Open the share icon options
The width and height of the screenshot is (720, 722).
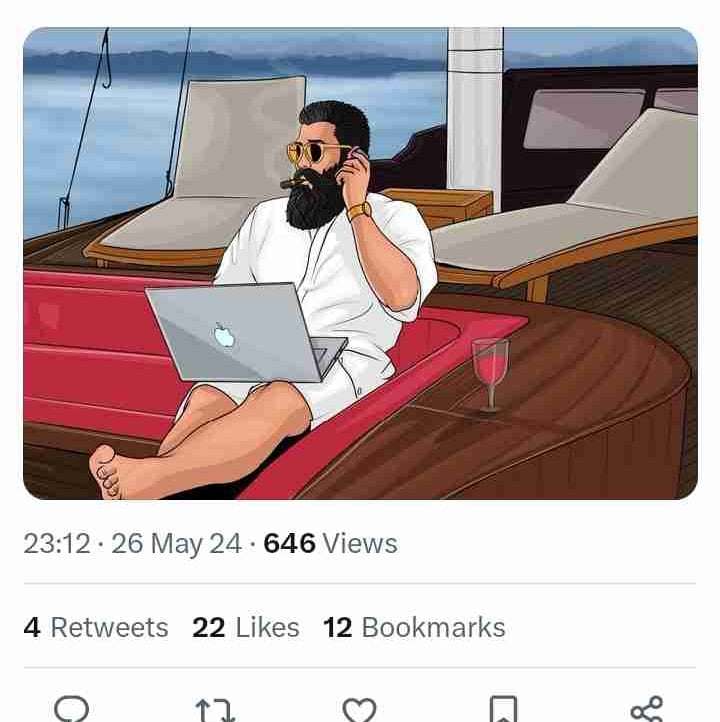click(646, 710)
